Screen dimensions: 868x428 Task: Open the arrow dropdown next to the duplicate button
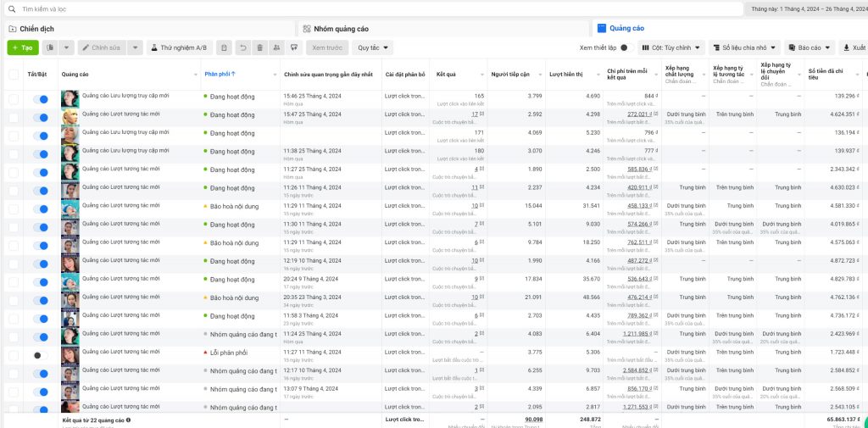(x=66, y=47)
